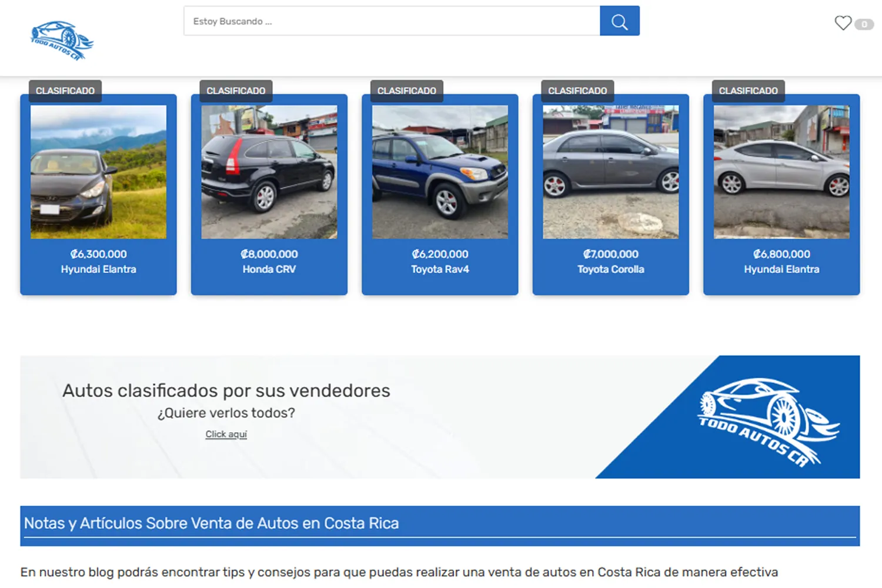Click the ₡8,000,000 price text

(269, 254)
